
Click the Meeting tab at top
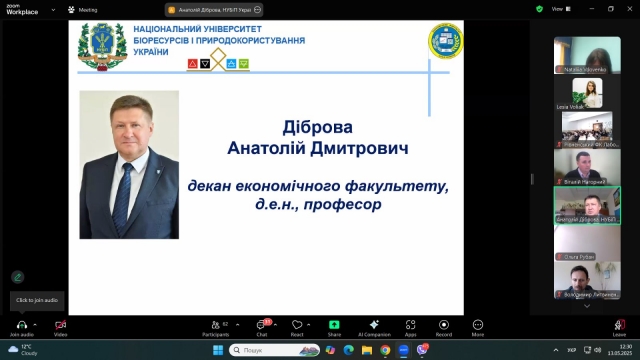83,9
